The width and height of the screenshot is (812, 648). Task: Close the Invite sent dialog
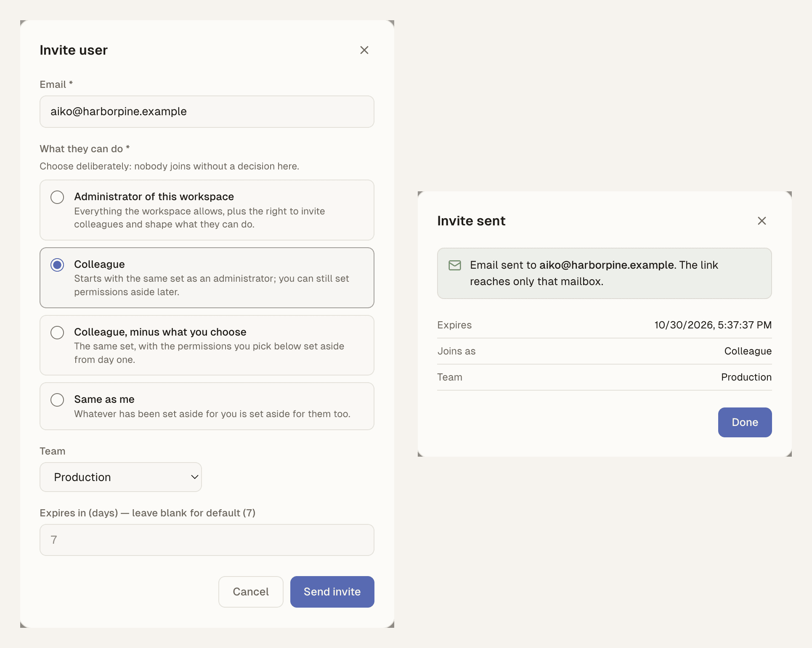[x=762, y=221]
